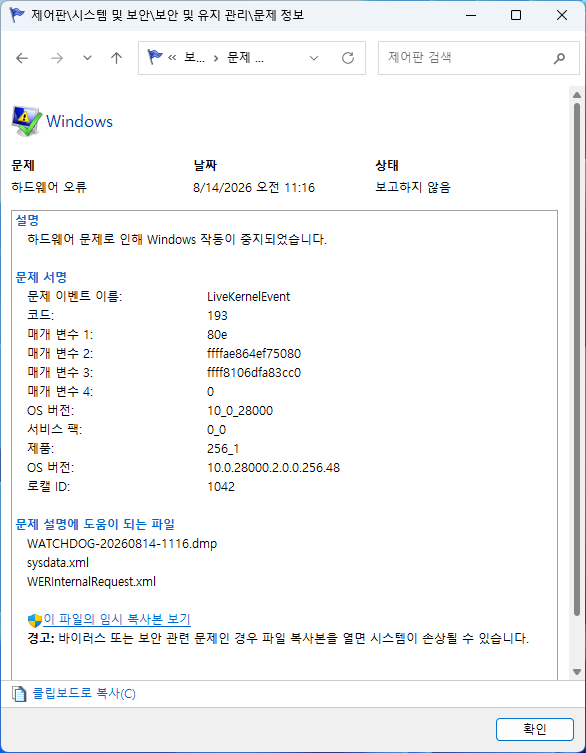This screenshot has width=586, height=753.
Task: Click product value 256_1
Action: (x=223, y=449)
